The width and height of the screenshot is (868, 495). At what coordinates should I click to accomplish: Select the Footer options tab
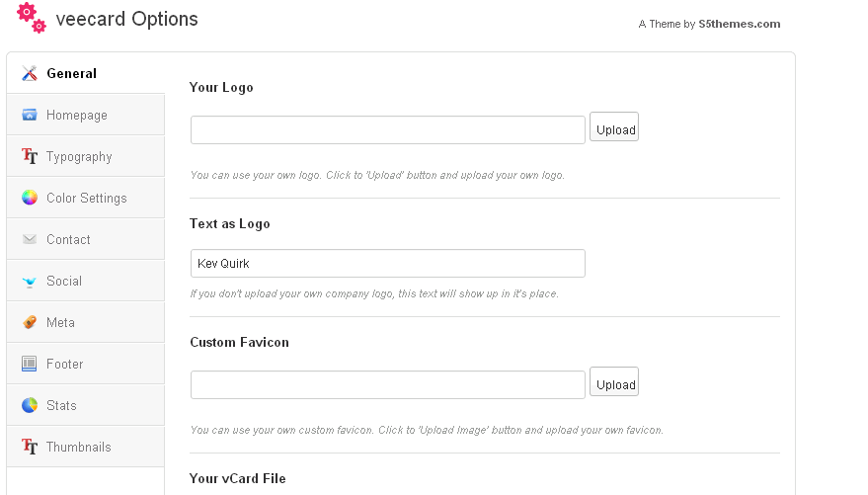pos(64,364)
